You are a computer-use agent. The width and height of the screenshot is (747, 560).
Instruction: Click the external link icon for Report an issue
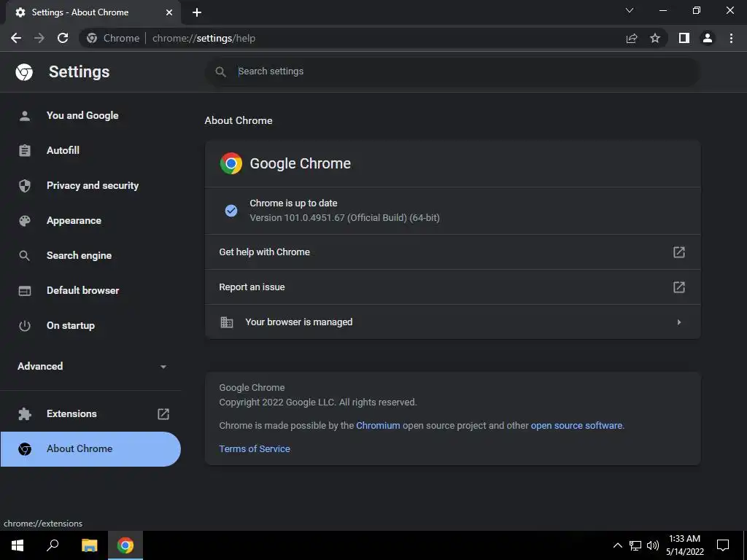tap(679, 287)
